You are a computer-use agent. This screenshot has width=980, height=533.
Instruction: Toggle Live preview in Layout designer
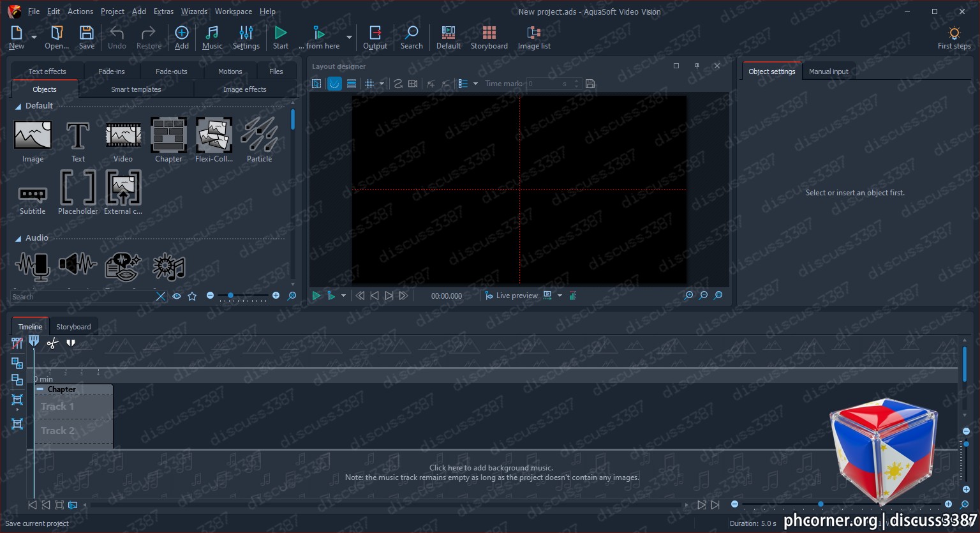511,296
